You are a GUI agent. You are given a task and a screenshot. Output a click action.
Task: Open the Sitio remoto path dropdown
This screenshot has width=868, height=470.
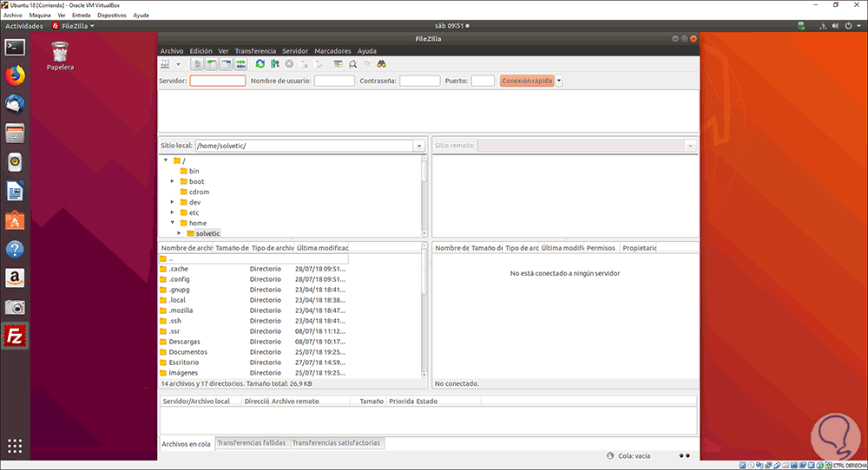(690, 146)
